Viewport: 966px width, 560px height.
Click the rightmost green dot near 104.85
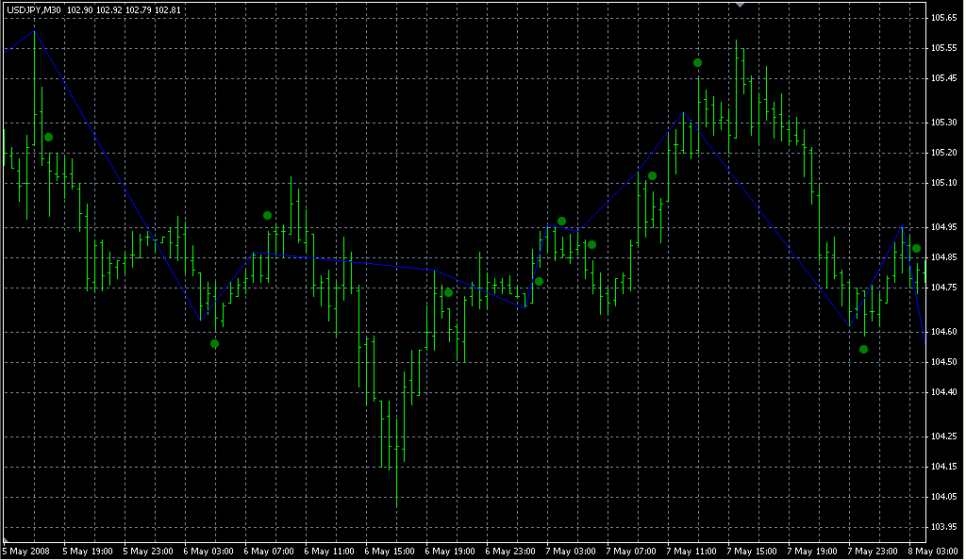click(916, 249)
